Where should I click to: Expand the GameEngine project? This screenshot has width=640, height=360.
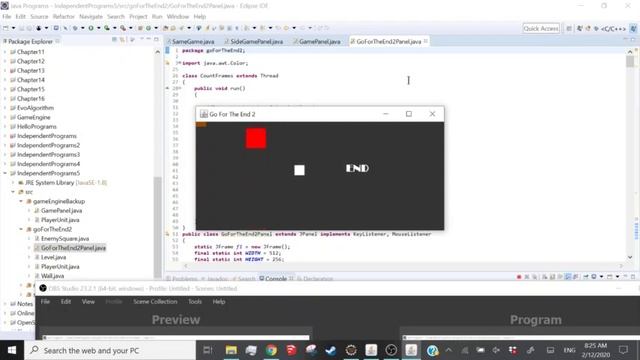pyautogui.click(x=5, y=117)
